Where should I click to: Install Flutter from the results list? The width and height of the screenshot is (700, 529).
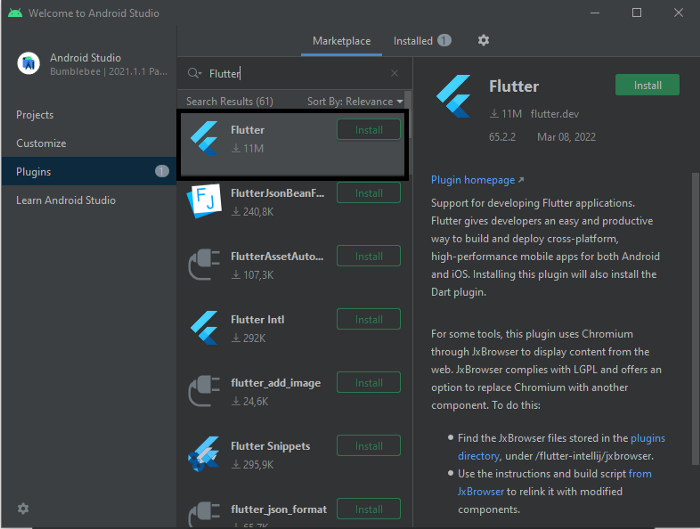pos(369,129)
